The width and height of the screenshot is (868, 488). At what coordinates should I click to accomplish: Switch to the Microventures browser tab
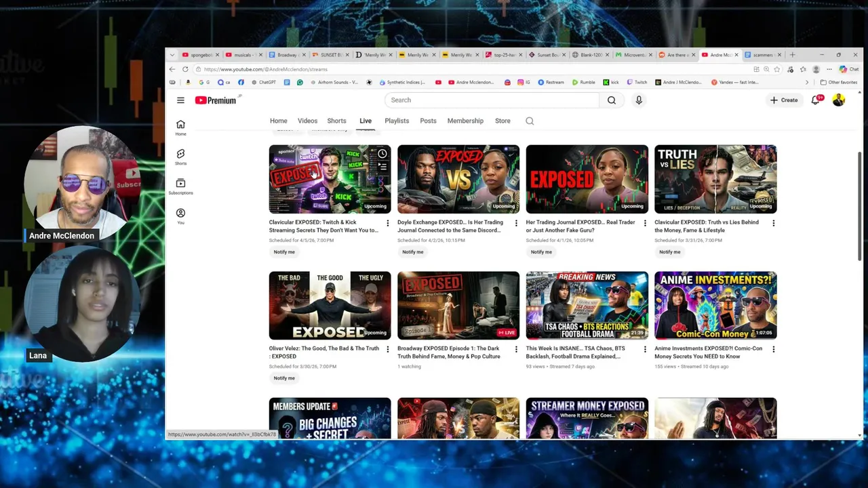click(633, 55)
